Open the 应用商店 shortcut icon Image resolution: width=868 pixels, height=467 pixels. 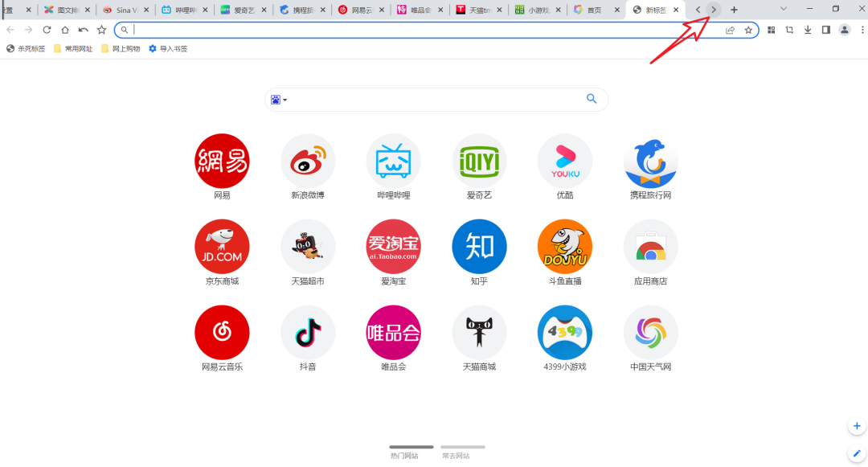pos(650,247)
